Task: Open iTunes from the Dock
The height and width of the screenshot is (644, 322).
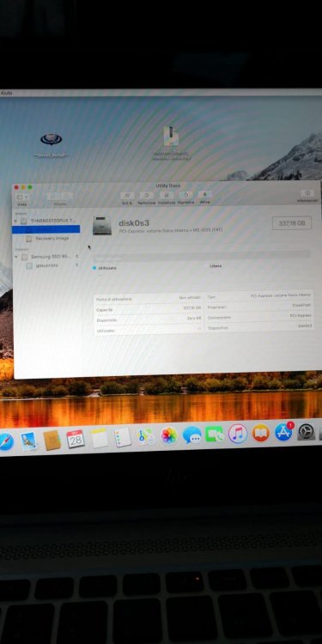Action: click(x=238, y=434)
